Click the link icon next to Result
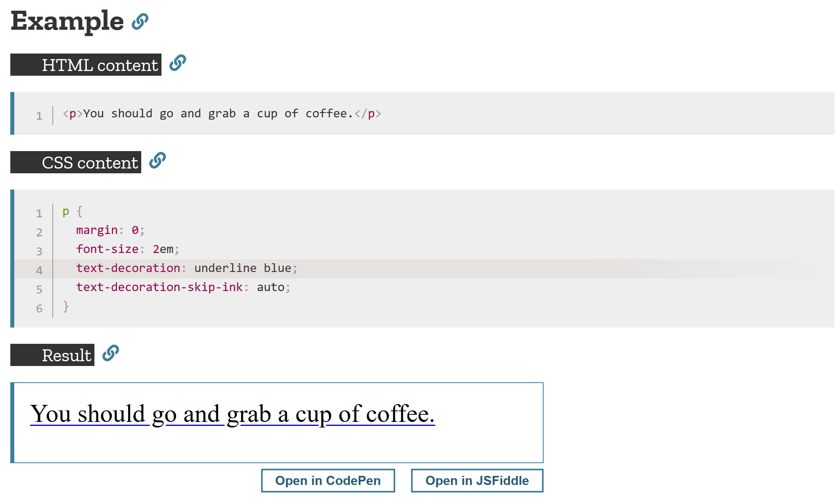The image size is (840, 504). pyautogui.click(x=111, y=353)
